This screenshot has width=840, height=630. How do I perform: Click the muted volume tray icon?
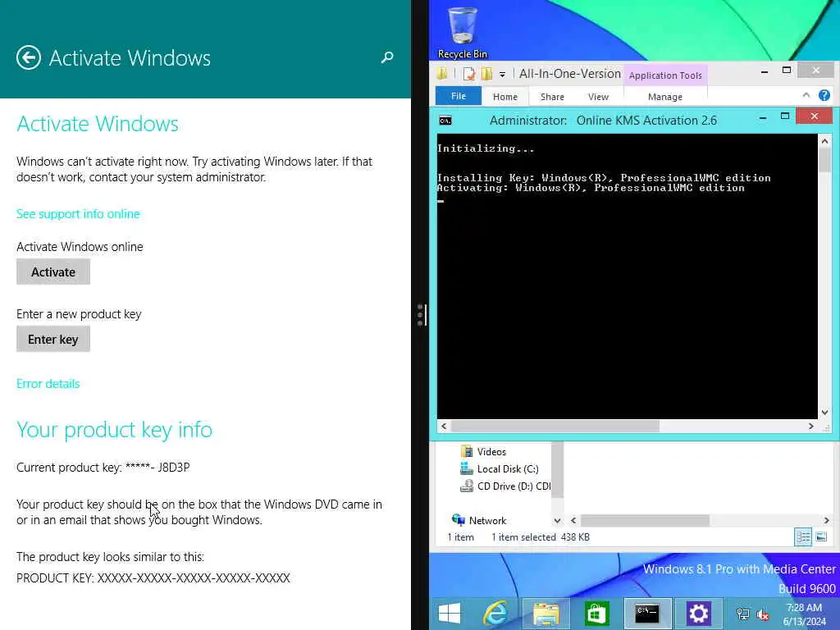coord(763,615)
